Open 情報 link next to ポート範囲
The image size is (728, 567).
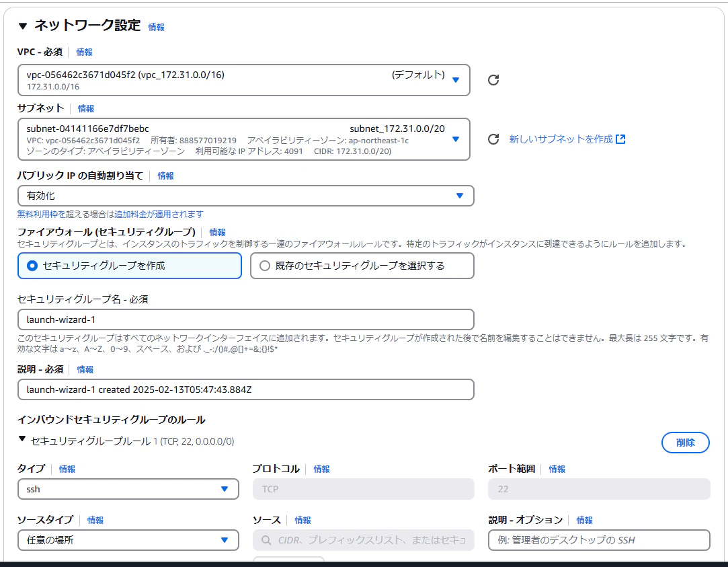point(557,469)
